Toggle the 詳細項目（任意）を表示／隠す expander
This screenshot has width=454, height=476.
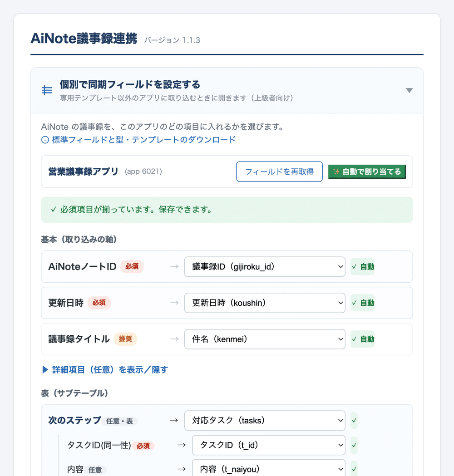click(x=105, y=369)
